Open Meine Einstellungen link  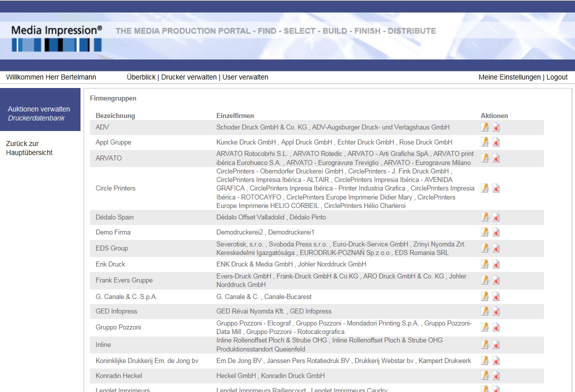click(509, 77)
